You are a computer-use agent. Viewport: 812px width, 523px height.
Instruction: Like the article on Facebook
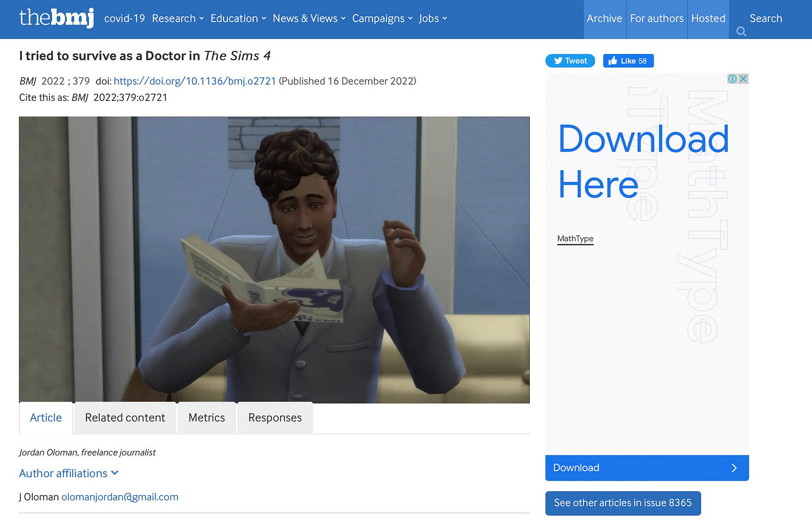tap(628, 61)
